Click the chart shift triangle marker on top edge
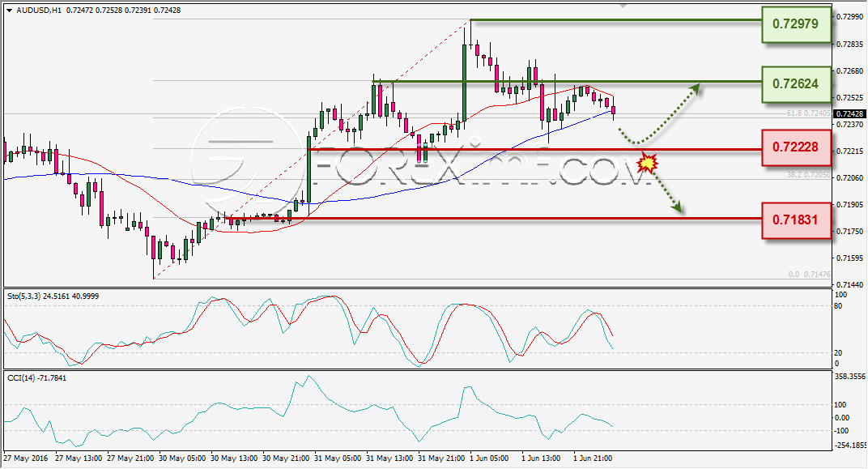The width and height of the screenshot is (868, 469). click(623, 6)
